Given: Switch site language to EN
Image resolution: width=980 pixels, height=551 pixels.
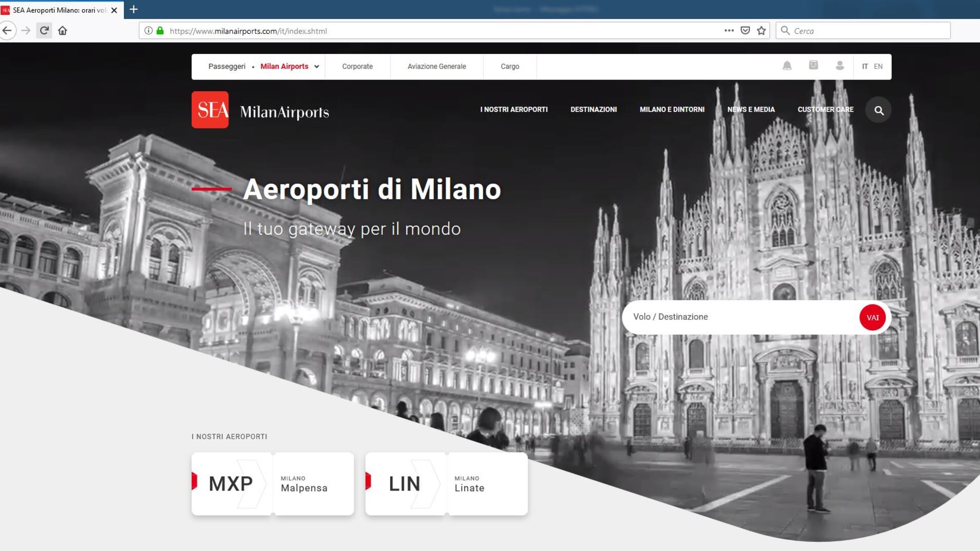Looking at the screenshot, I should (878, 66).
